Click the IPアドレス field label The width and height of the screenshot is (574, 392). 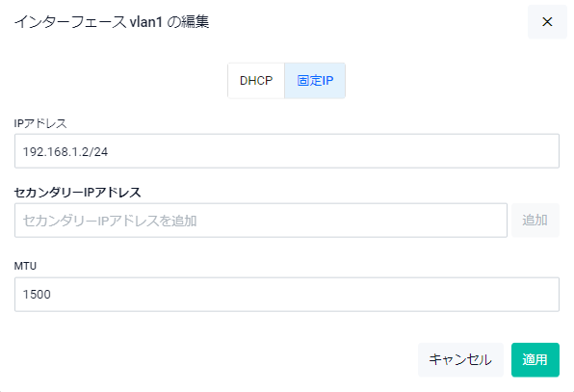(40, 123)
